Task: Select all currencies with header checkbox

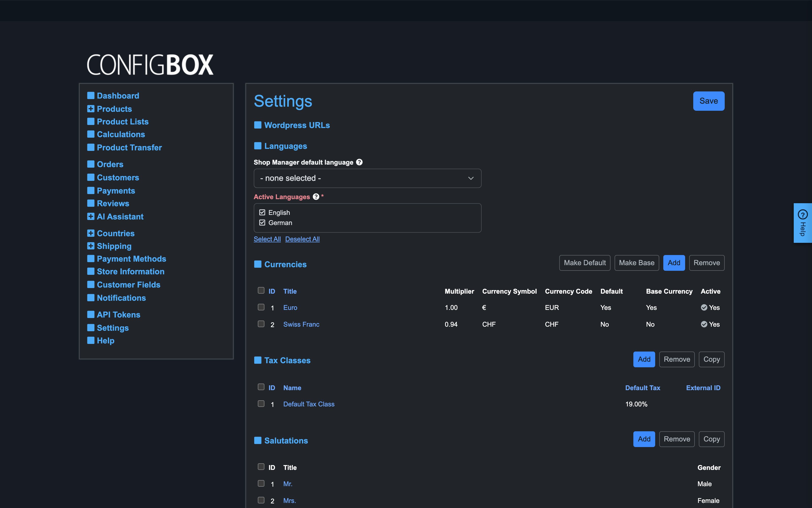Action: coord(261,290)
